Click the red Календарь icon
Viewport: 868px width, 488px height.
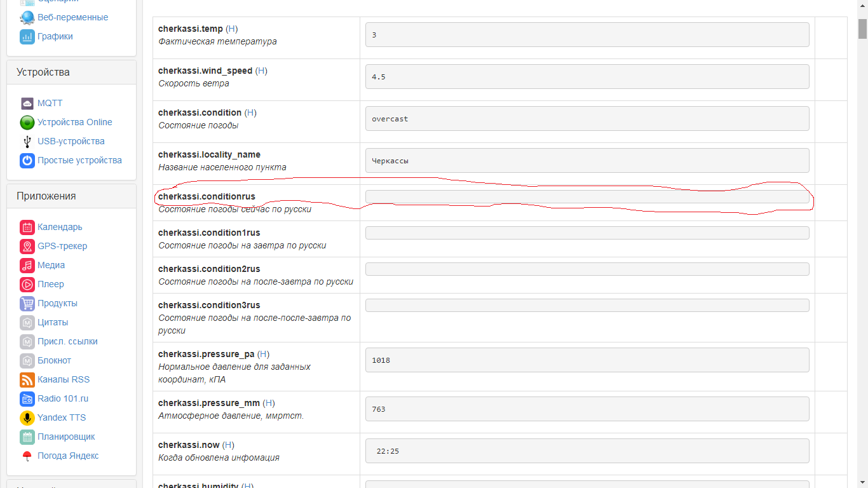(27, 227)
